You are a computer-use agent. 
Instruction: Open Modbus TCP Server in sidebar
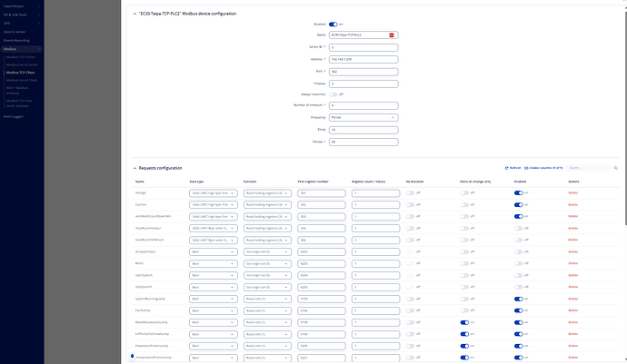click(22, 57)
